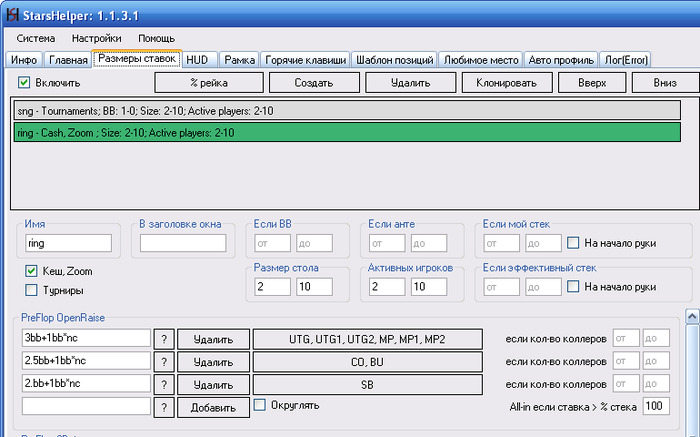This screenshot has height=437, width=700.
Task: Delete the 2.5bb+1bb*nc rule with Удалить
Action: 213,362
